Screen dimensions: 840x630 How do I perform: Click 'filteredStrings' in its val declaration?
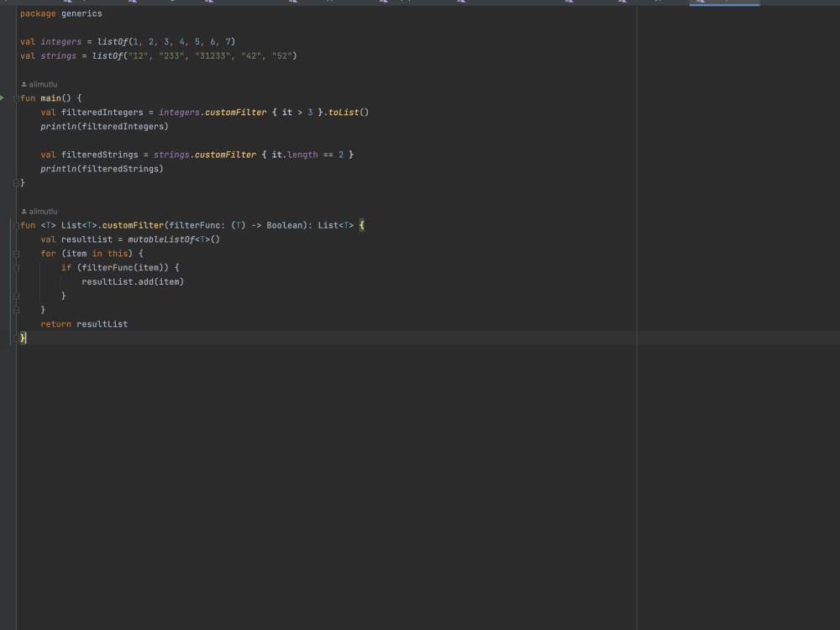coord(100,155)
